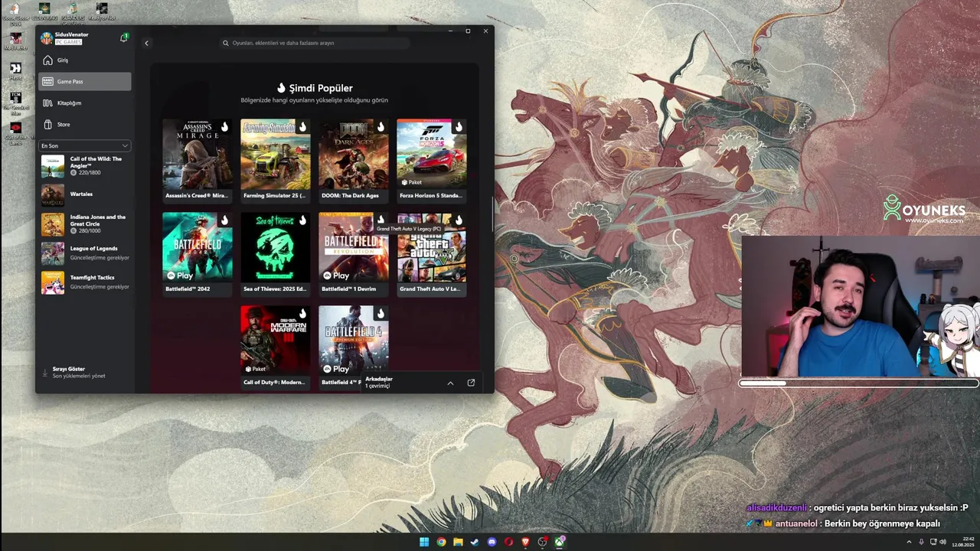Click flame icon on Farming Simulator 25
Image resolution: width=980 pixels, height=551 pixels.
tap(302, 127)
